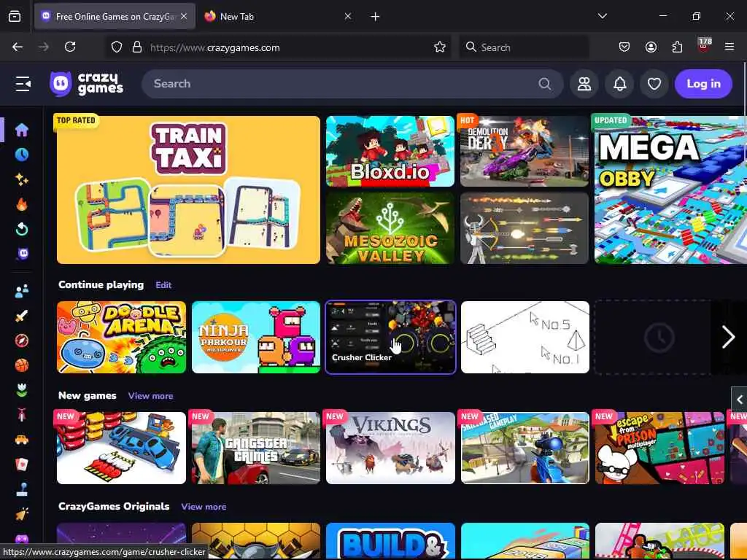Image resolution: width=747 pixels, height=560 pixels.
Task: Open the Train Taxi featured game
Action: pos(188,190)
